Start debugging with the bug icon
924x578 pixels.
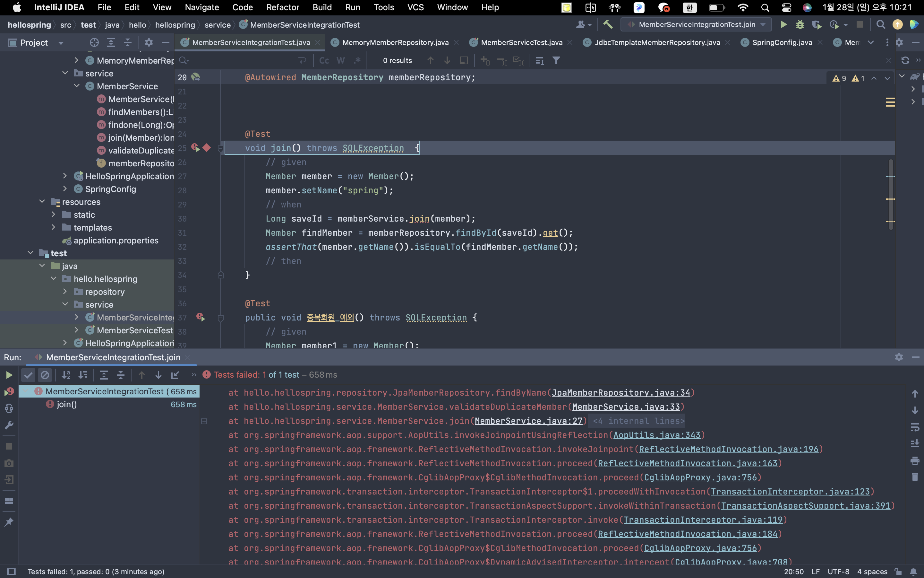click(800, 25)
